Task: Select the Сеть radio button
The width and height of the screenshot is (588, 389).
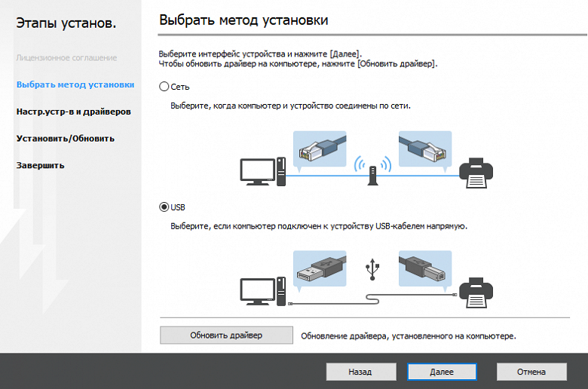Action: tap(164, 87)
